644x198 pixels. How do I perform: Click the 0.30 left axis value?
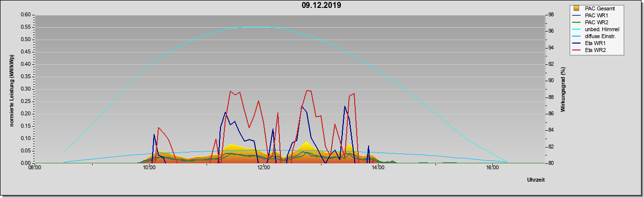pyautogui.click(x=26, y=89)
